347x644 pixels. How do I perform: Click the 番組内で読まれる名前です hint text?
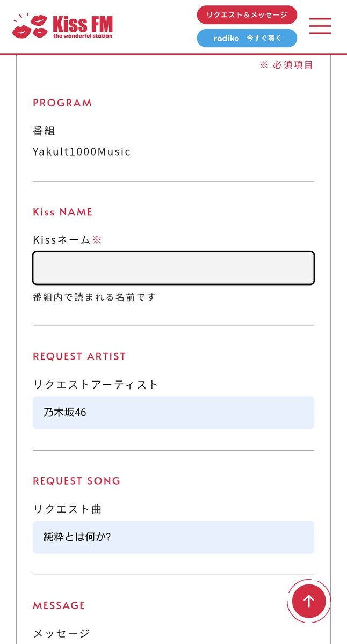click(x=95, y=297)
